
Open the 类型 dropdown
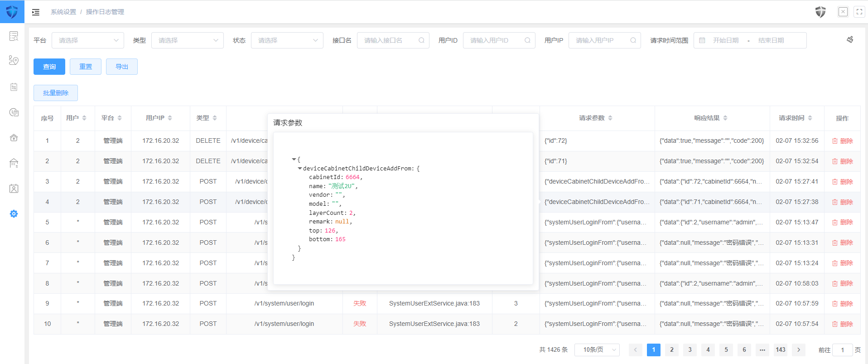click(188, 40)
